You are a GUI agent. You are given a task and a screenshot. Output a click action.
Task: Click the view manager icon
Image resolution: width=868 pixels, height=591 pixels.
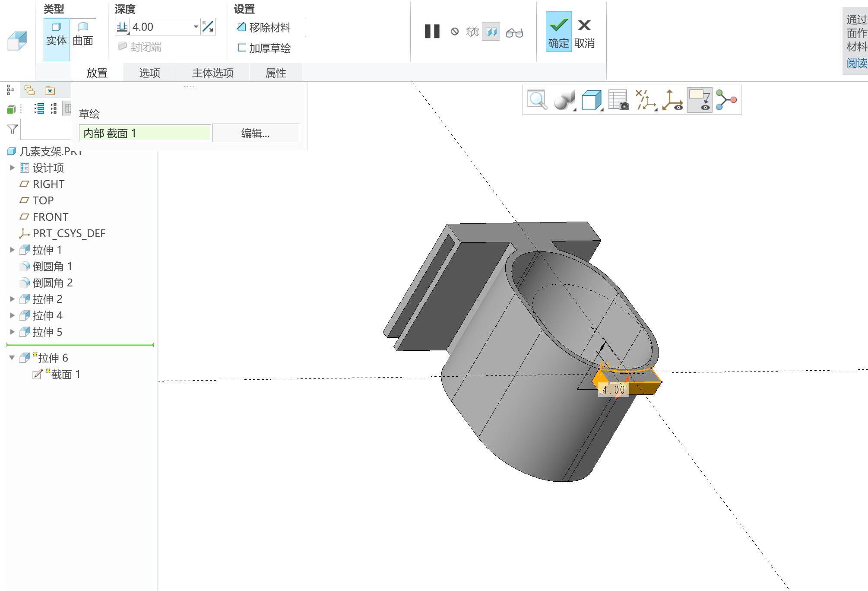pos(618,100)
